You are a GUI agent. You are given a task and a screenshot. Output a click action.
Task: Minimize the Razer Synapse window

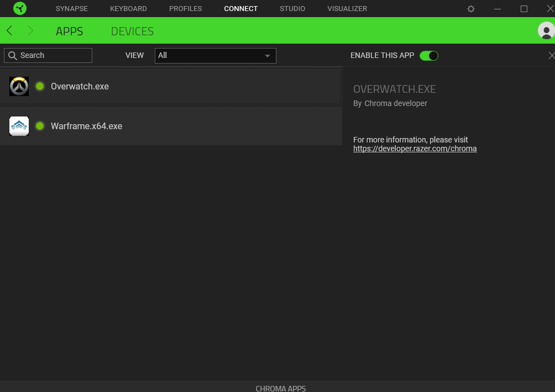498,9
